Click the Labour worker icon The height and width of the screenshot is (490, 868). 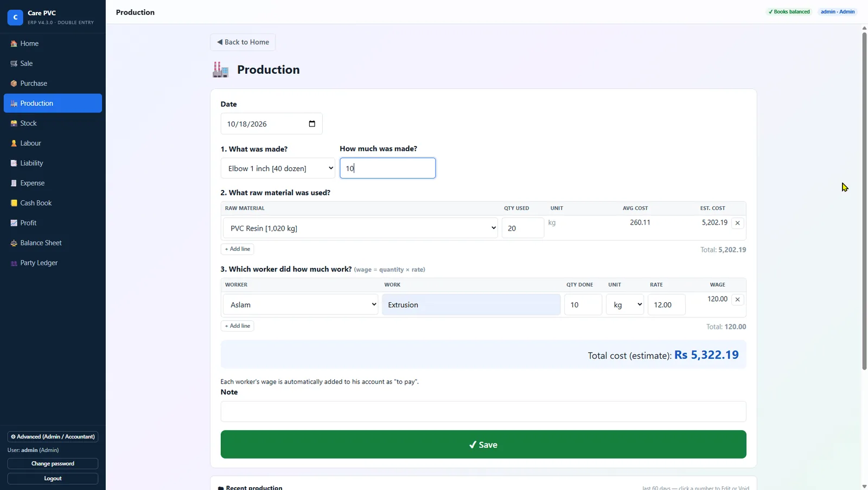(14, 143)
